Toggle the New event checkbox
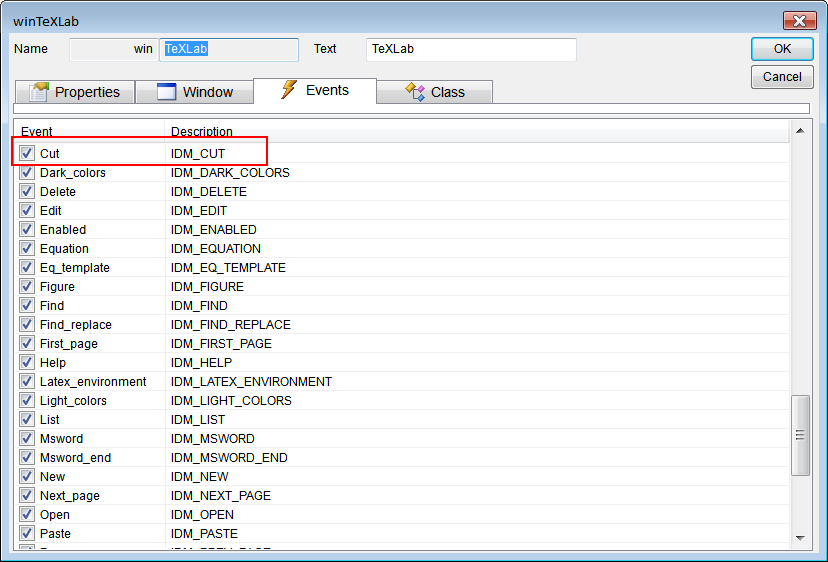Screen dimensions: 828x562 coord(27,476)
